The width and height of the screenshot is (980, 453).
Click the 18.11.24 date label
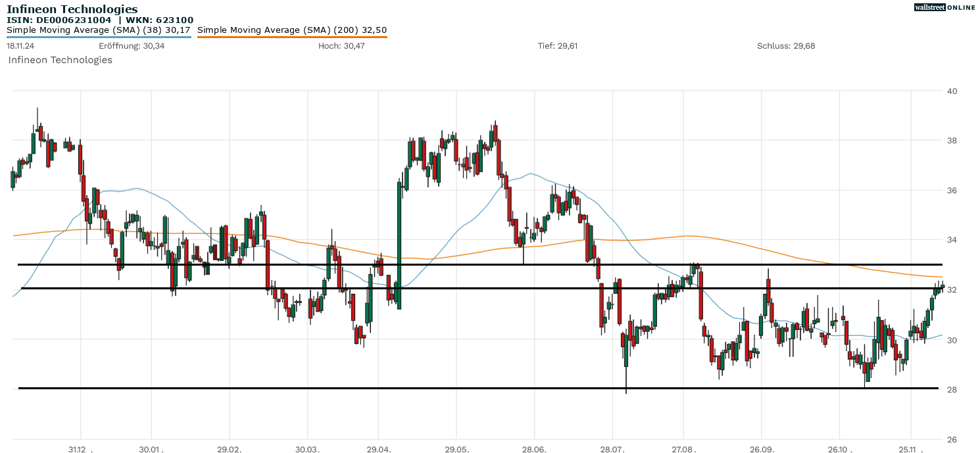coord(20,46)
